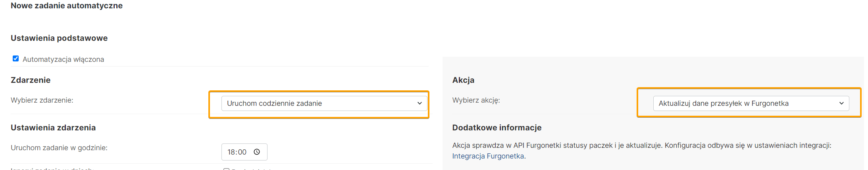Click the "Ustawienia zdarzenia" section heading
Screen dimensions: 868x170
[x=53, y=128]
